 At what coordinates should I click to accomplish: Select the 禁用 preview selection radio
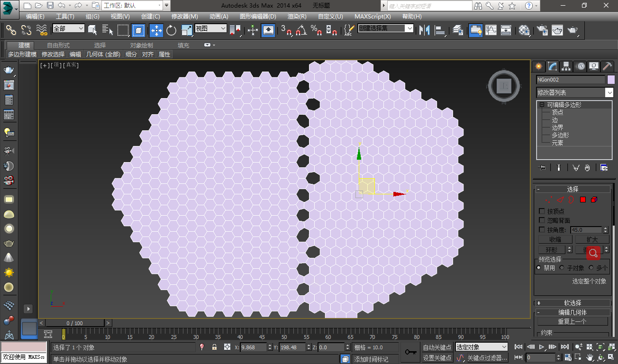(x=539, y=268)
